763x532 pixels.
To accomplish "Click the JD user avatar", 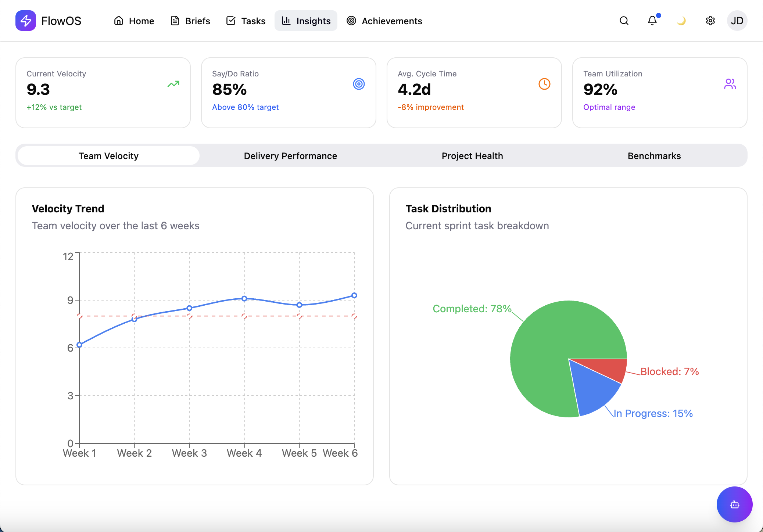I will pos(737,21).
